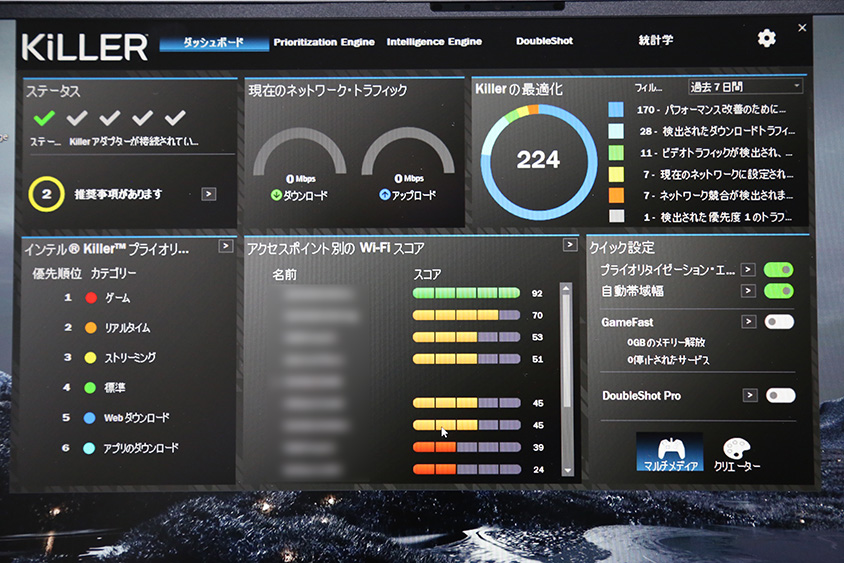Click the blue Web download category dot
This screenshot has width=844, height=563.
point(90,418)
